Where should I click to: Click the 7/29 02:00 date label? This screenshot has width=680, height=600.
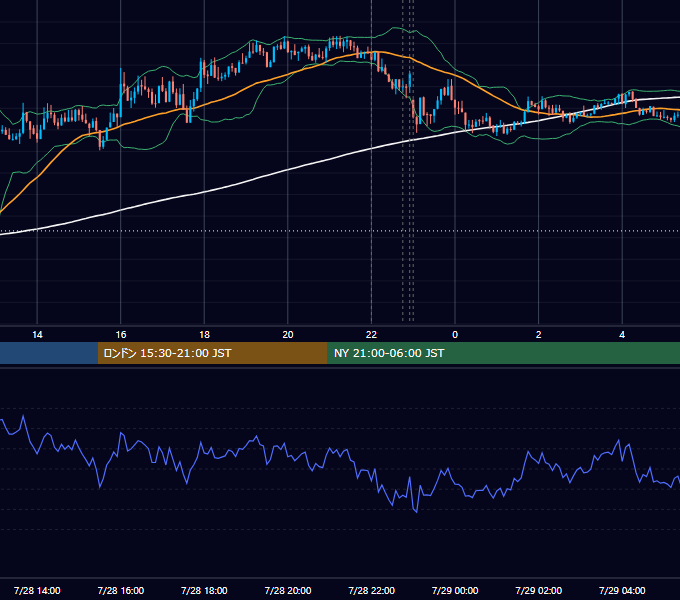pos(539,590)
